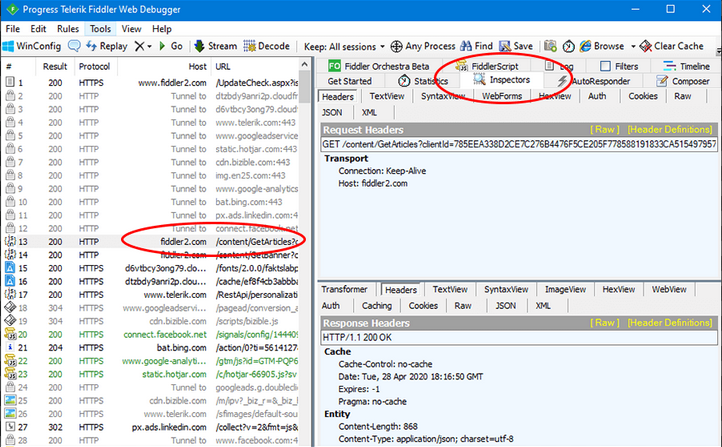Open the Composer tab
The height and width of the screenshot is (447, 722).
pos(683,81)
